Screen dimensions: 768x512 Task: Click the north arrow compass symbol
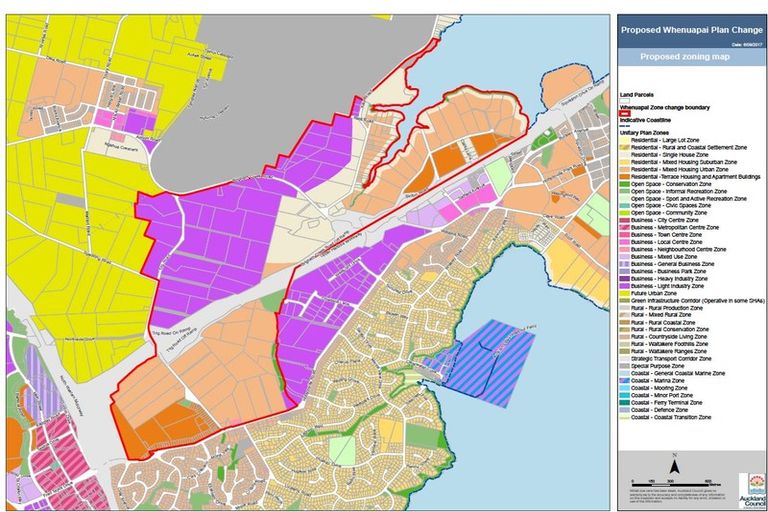[x=676, y=465]
